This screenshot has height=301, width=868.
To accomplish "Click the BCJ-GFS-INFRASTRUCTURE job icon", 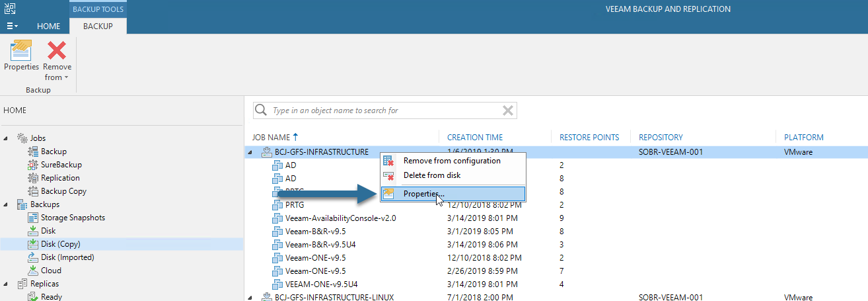I will [268, 152].
